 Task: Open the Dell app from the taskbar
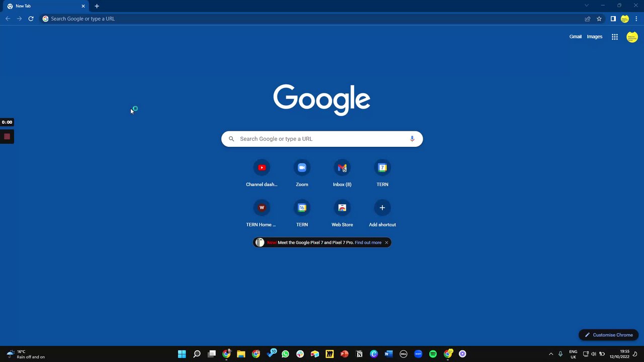[404, 354]
